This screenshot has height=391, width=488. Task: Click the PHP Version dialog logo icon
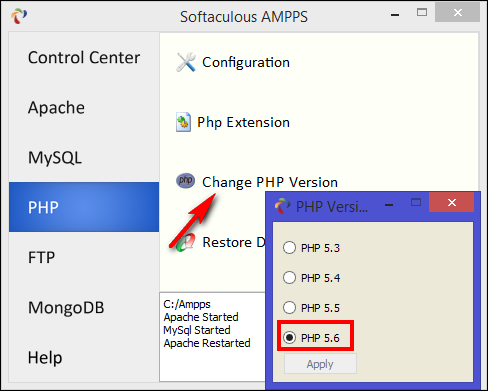(283, 206)
